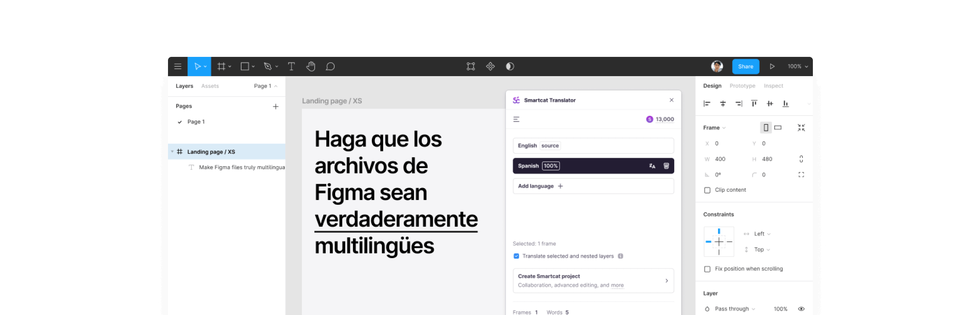The height and width of the screenshot is (315, 980).
Task: Click the mask contrast icon in toolbar
Action: point(510,66)
